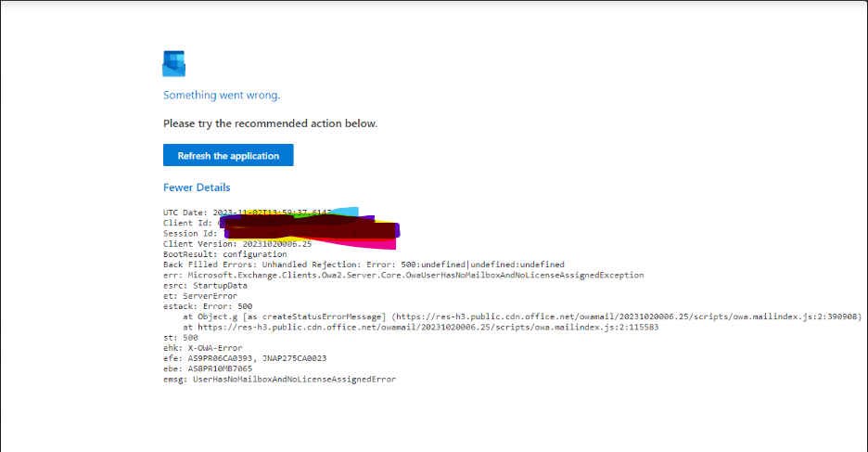This screenshot has height=452, width=868.
Task: Select the 'st: 500' line
Action: click(x=181, y=337)
